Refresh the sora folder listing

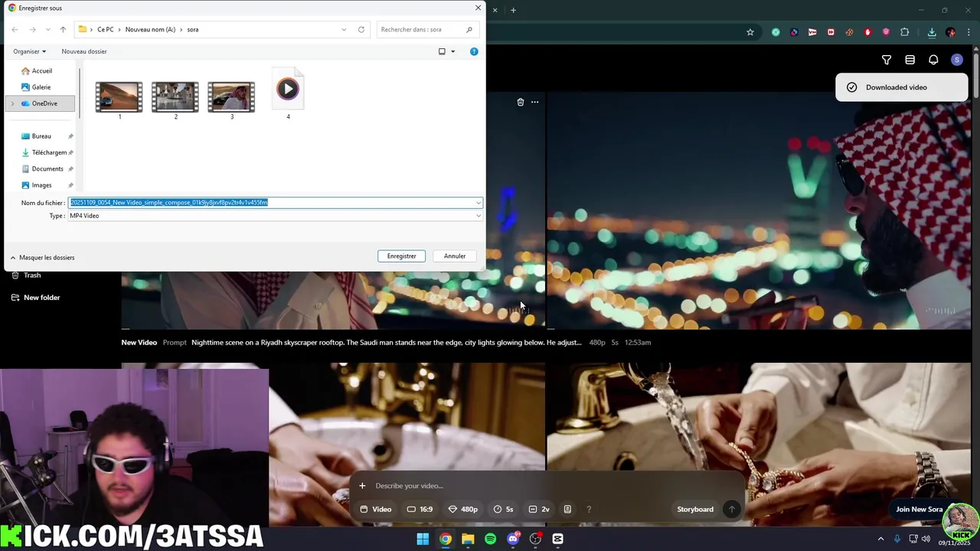361,30
